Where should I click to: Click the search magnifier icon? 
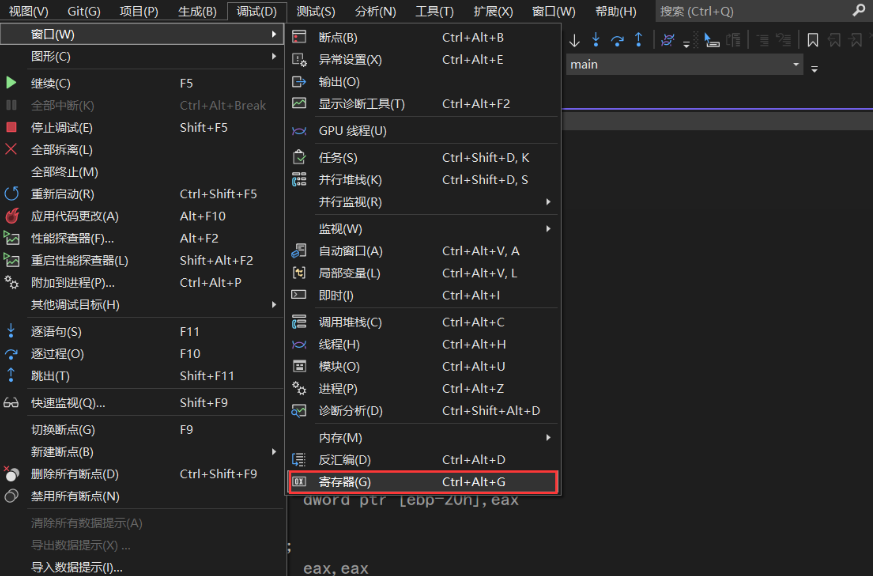point(858,11)
